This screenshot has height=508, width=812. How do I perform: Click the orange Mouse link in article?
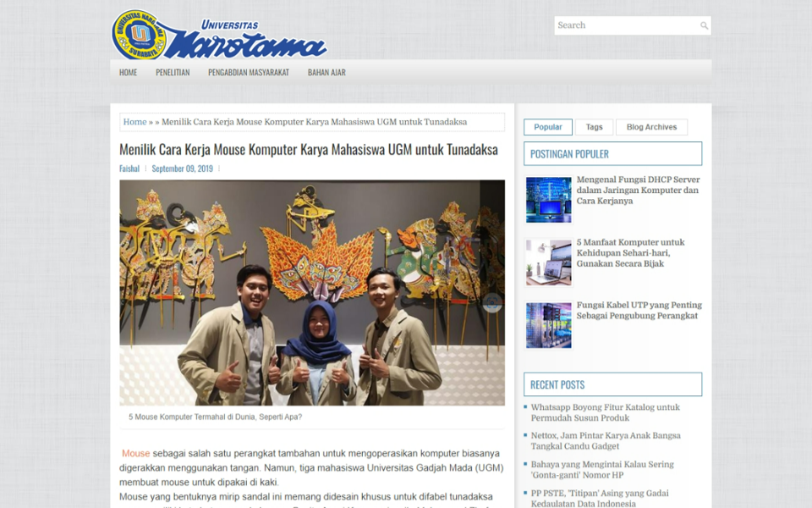pyautogui.click(x=135, y=454)
